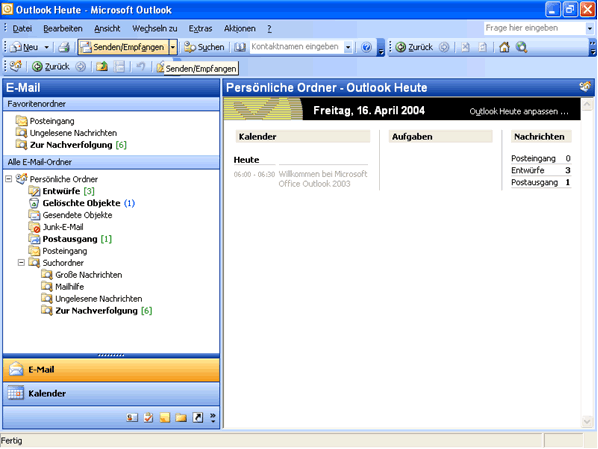Image resolution: width=598 pixels, height=449 pixels.
Task: Click the blue help question mark icon
Action: coord(367,47)
